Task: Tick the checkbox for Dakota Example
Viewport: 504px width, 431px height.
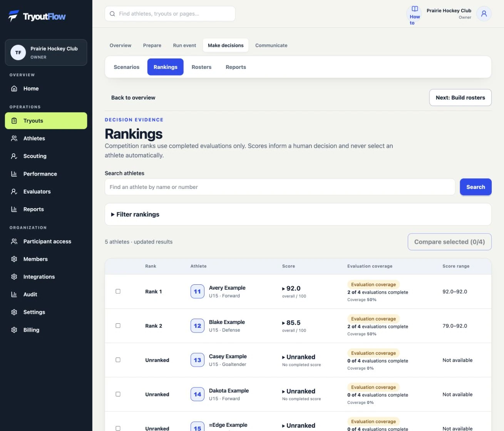Action: pos(118,394)
